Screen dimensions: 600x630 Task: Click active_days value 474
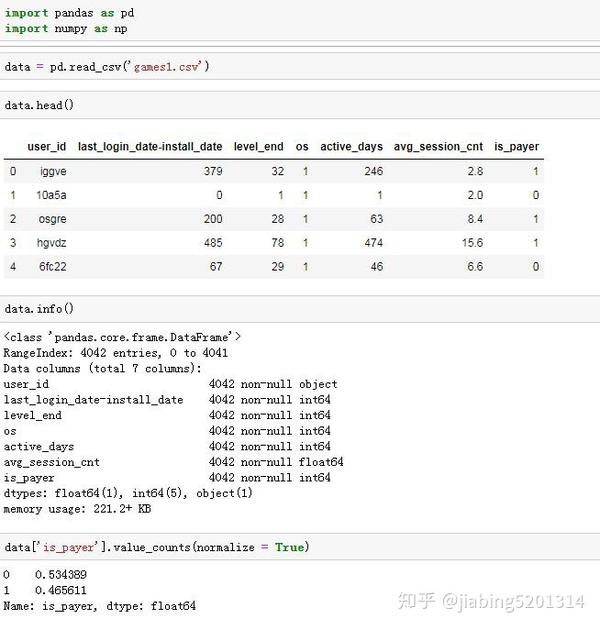[x=374, y=243]
